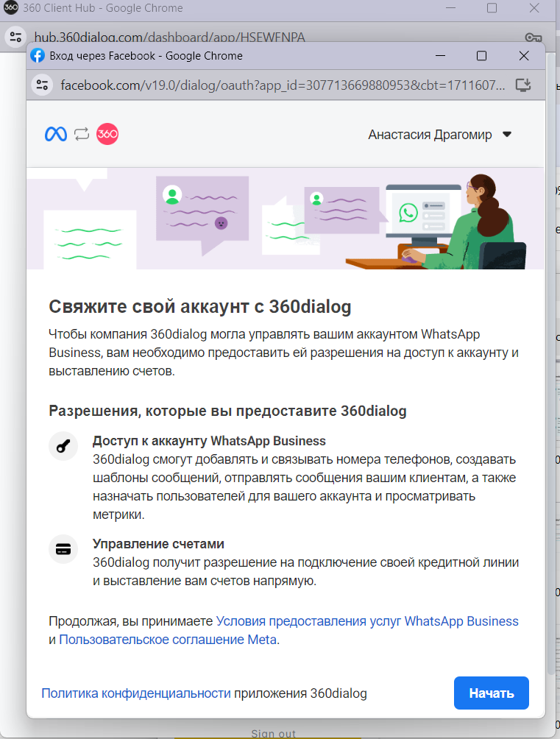Open site info icon in Facebook popup address bar

pos(42,85)
